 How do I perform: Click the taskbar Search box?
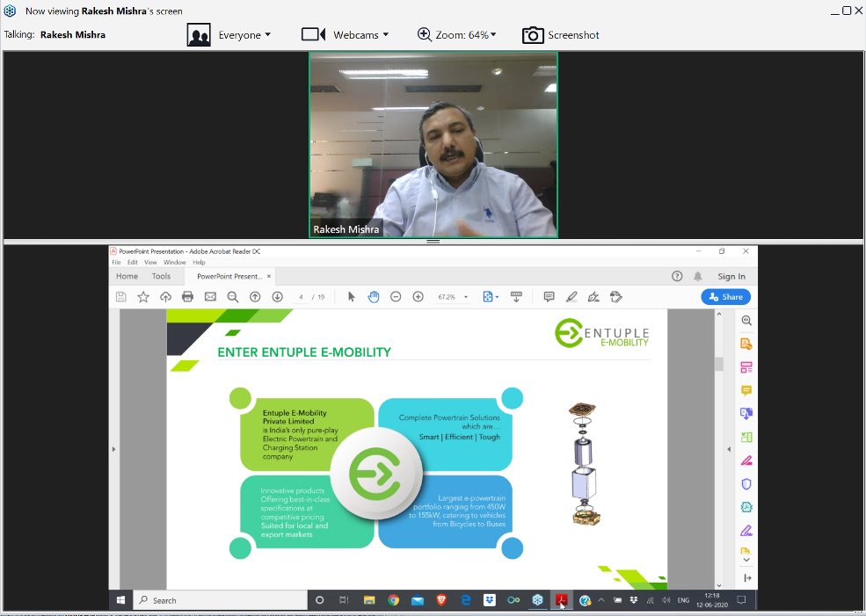pos(220,600)
